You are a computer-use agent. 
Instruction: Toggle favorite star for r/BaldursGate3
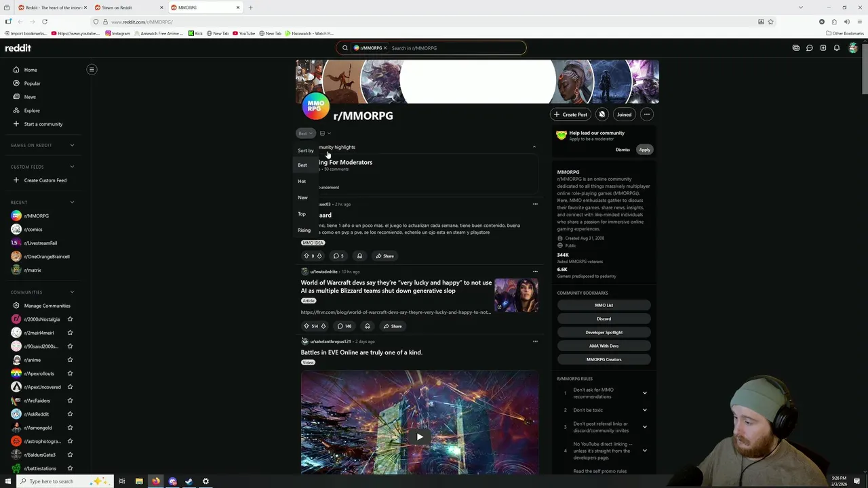[x=70, y=455]
